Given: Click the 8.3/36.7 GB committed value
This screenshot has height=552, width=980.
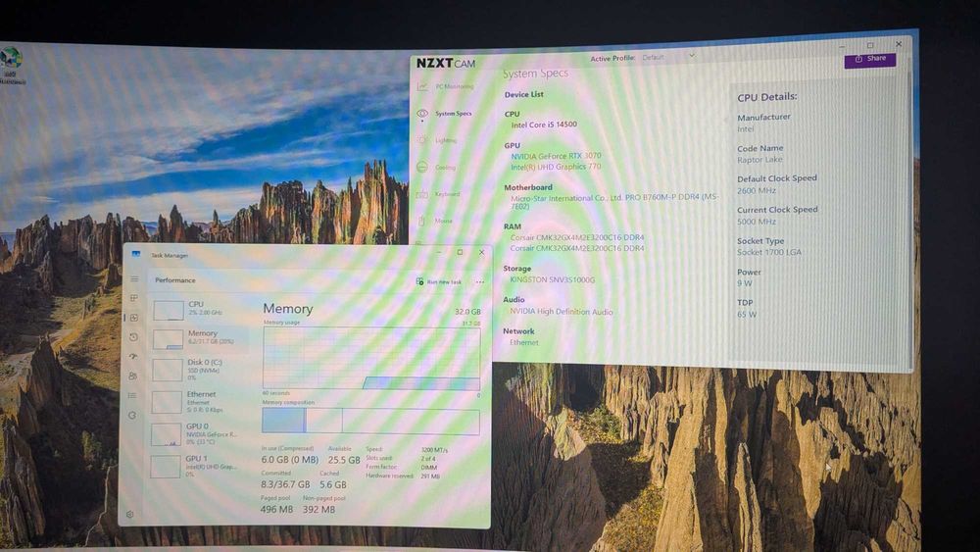Looking at the screenshot, I should [x=285, y=484].
